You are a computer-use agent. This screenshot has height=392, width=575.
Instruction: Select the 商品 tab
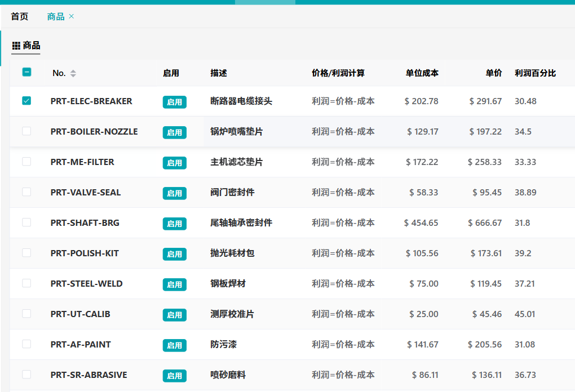(x=56, y=16)
